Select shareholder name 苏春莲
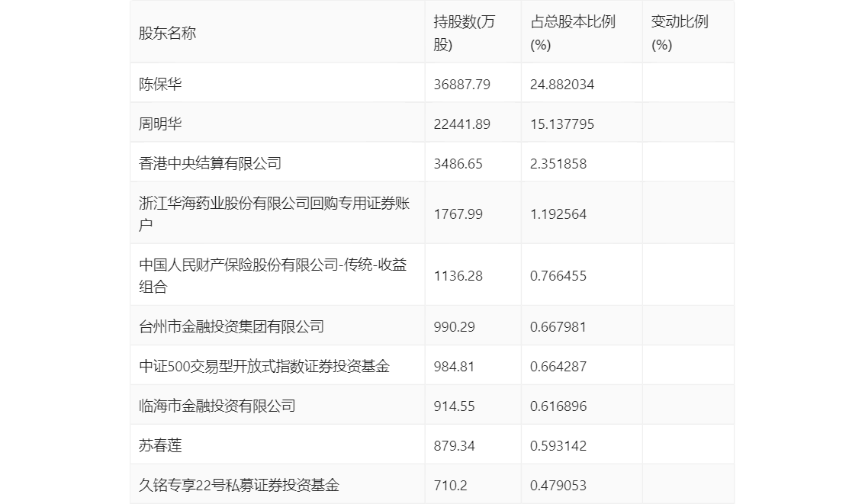The height and width of the screenshot is (504, 865). [160, 445]
